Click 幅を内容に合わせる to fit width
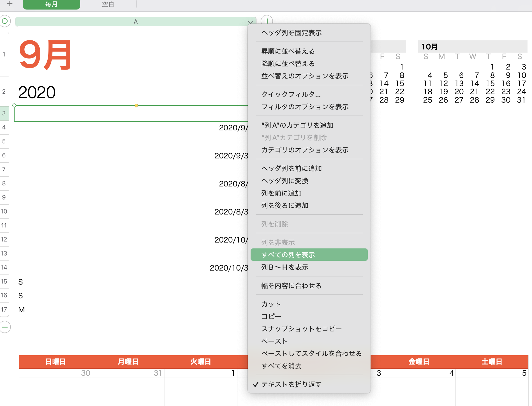 point(291,286)
